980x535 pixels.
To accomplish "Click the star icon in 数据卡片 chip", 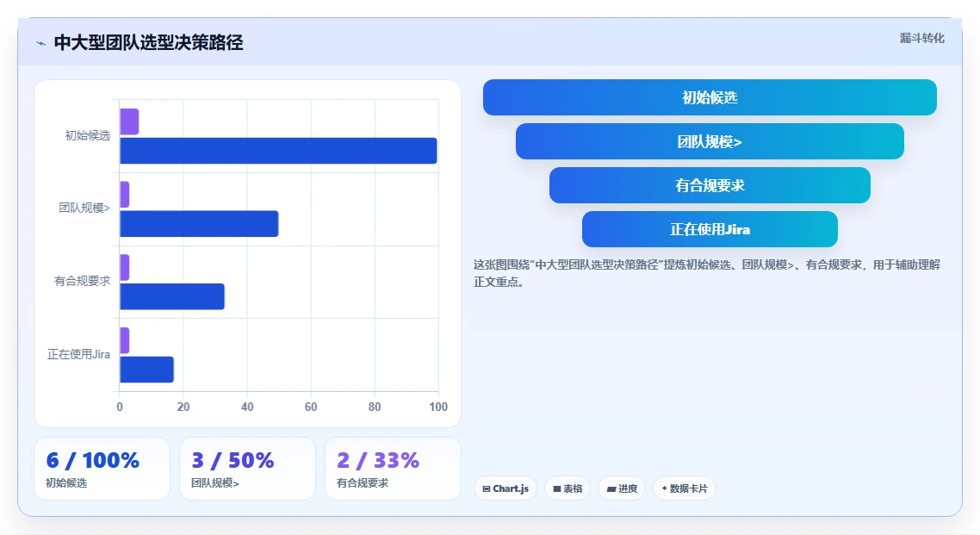I will click(x=664, y=488).
